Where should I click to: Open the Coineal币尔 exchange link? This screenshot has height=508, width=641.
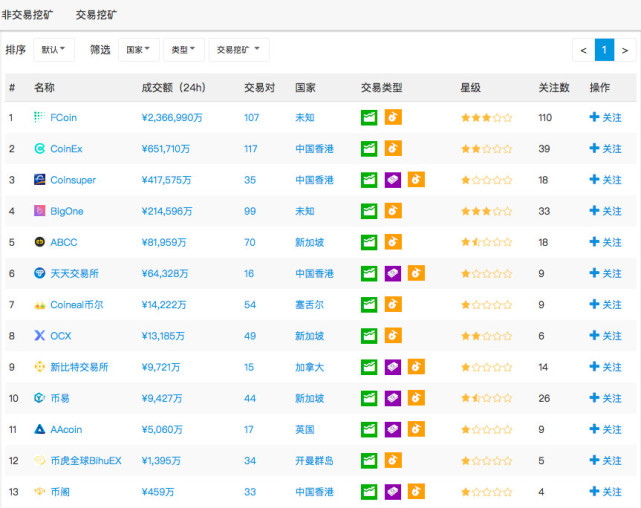click(x=76, y=304)
